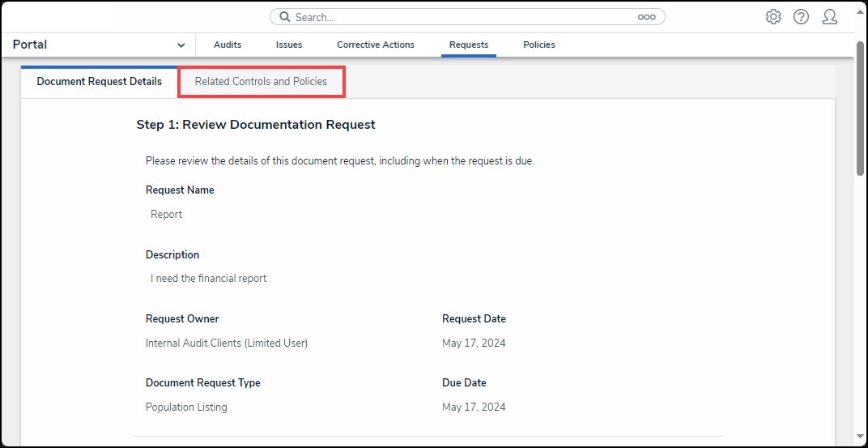
Task: Open the user profile icon
Action: (829, 17)
